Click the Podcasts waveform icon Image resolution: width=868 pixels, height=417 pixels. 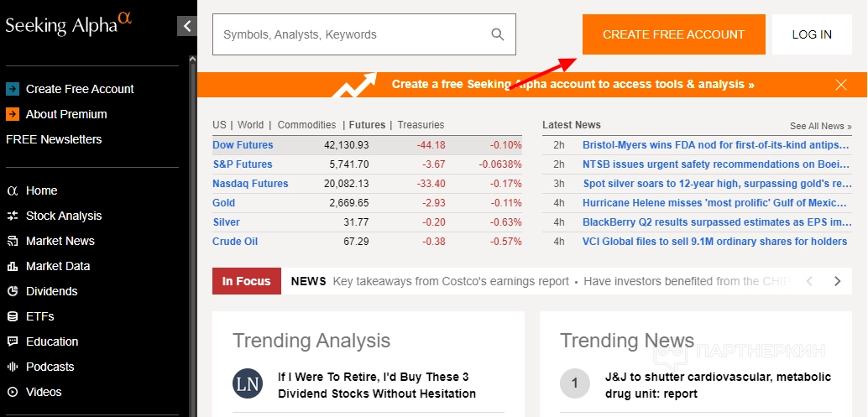pyautogui.click(x=13, y=367)
